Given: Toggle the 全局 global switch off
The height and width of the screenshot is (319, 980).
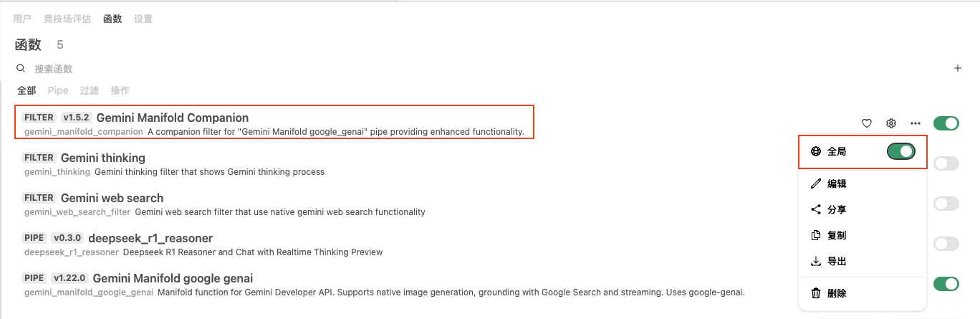Looking at the screenshot, I should pyautogui.click(x=901, y=151).
